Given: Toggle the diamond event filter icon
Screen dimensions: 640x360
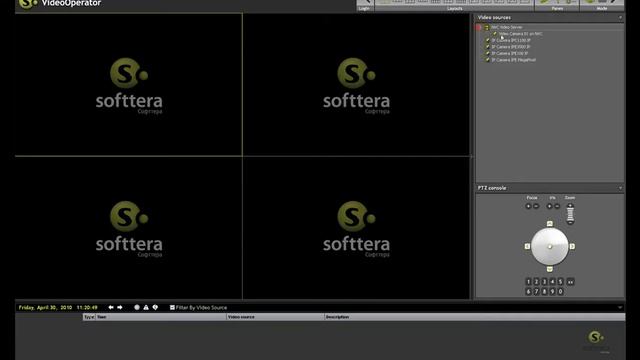Looking at the screenshot, I should pyautogui.click(x=155, y=307).
